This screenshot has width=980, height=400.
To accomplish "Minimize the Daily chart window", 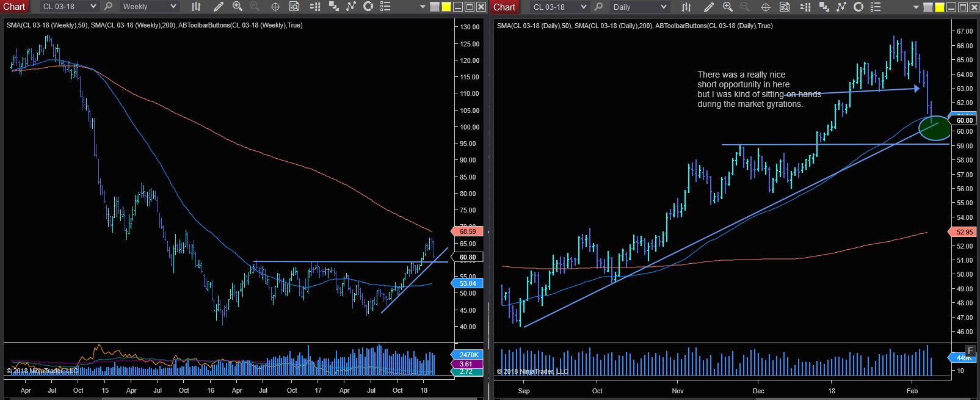I will click(951, 7).
